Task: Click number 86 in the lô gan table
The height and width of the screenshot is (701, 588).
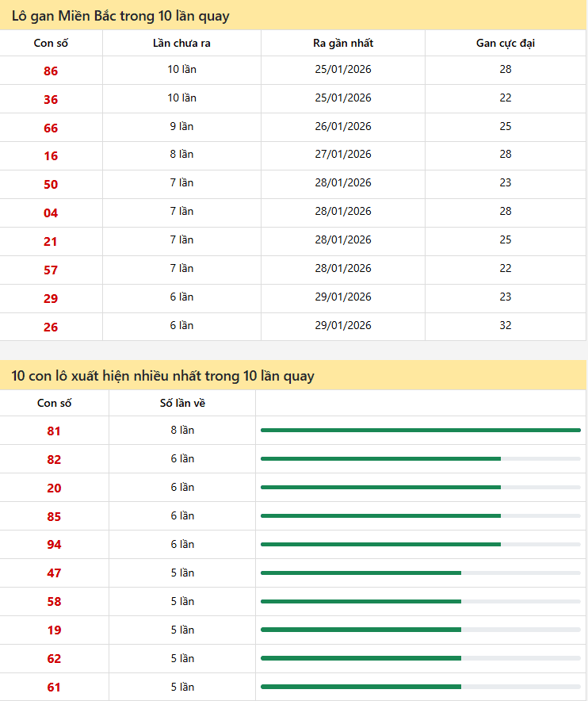Action: (x=51, y=71)
